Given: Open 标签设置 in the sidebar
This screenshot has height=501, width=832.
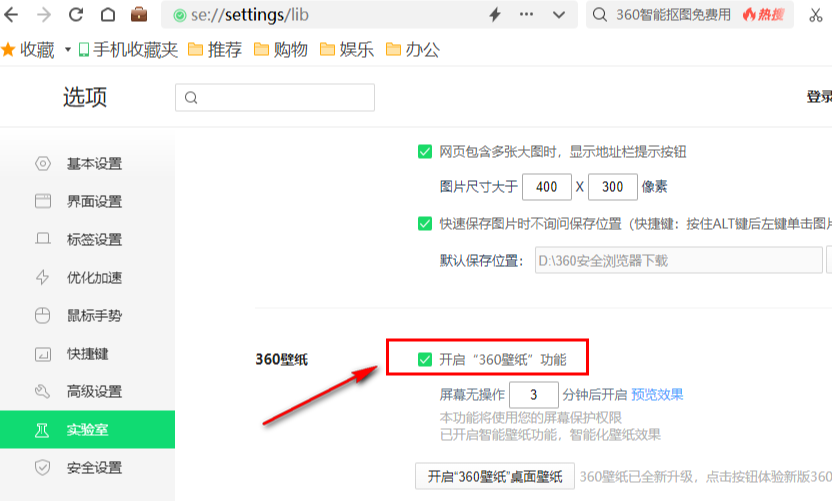Looking at the screenshot, I should click(x=88, y=239).
